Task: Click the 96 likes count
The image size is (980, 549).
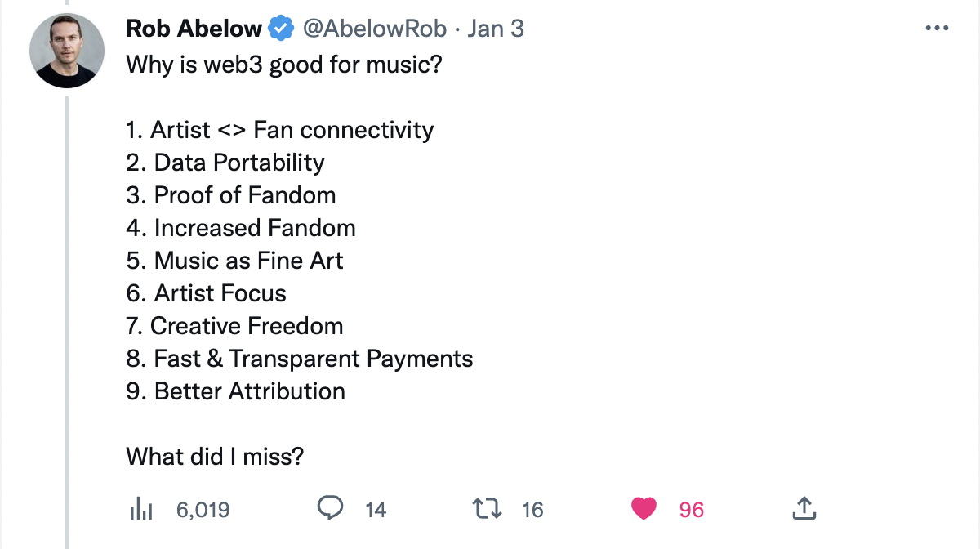Action: coord(691,510)
